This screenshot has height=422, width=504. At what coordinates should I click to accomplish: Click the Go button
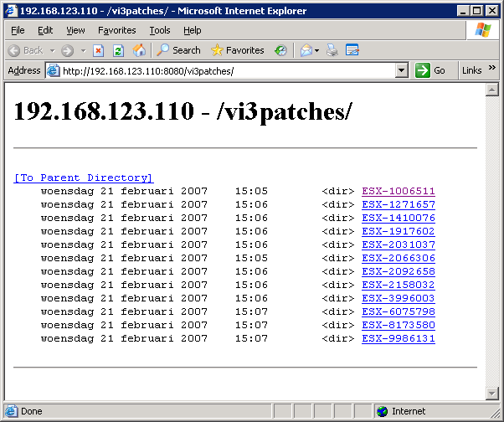(x=431, y=70)
